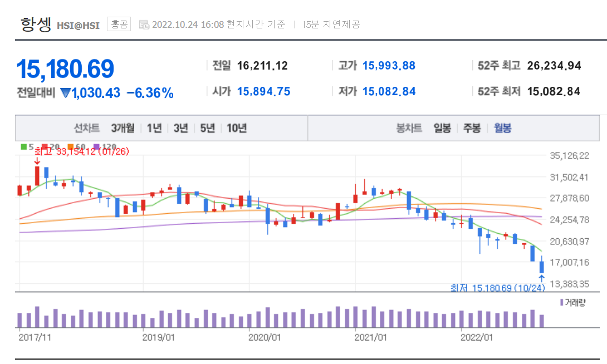Click the tall red candlestick under 최고 arrow
This screenshot has width=607, height=364.
pyautogui.click(x=37, y=176)
